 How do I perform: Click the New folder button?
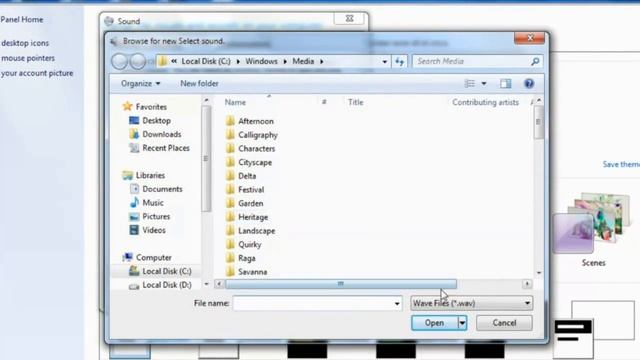(x=199, y=83)
